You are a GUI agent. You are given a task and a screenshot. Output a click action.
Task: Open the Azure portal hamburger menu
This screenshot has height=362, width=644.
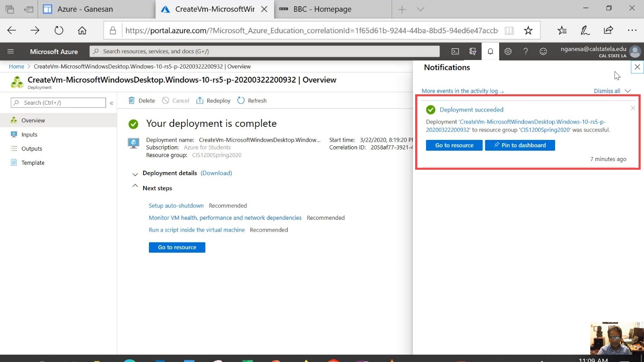tap(11, 51)
